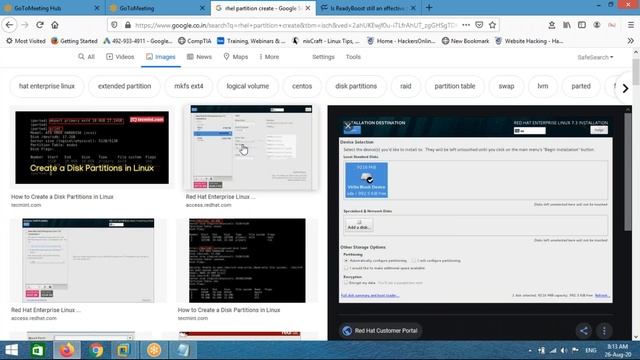Visit Red Hat Customer Portal source button
The image size is (640, 360).
pyautogui.click(x=380, y=331)
